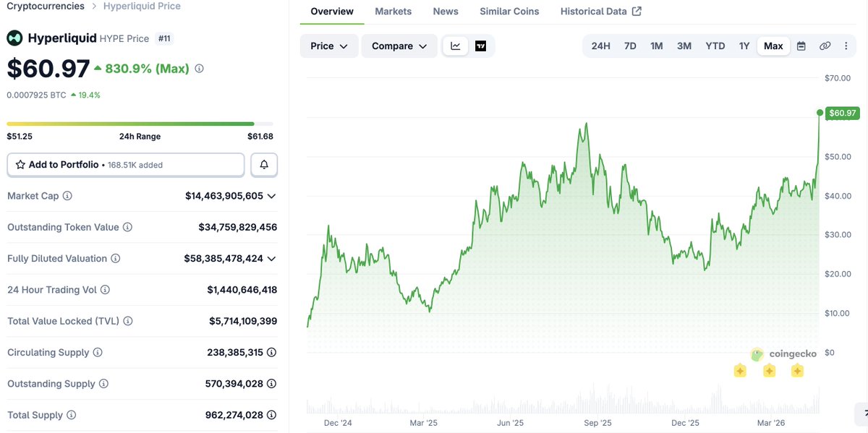Screen dimensions: 868x433
Task: Click $1,440,646,418 trading volume value
Action: tap(242, 290)
